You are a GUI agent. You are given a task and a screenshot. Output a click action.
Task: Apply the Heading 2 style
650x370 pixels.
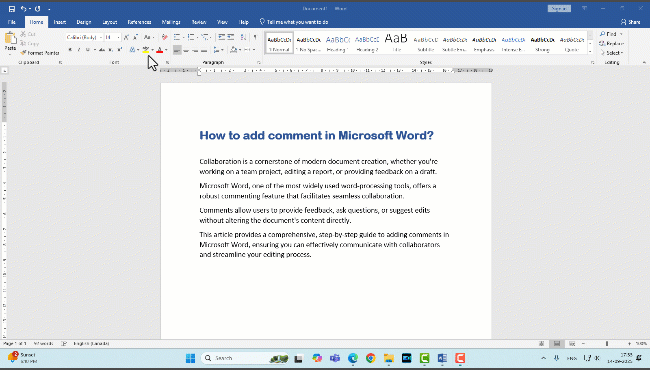click(367, 42)
